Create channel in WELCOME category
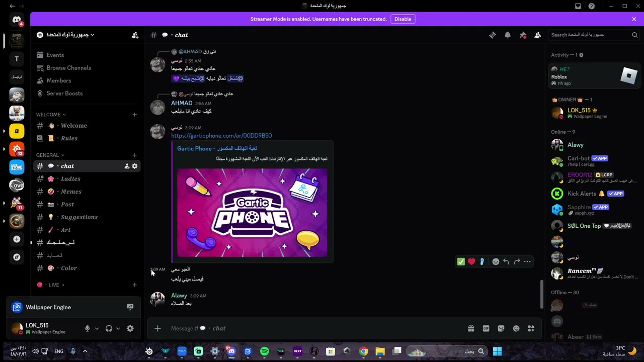Image resolution: width=644 pixels, height=362 pixels. tap(134, 115)
